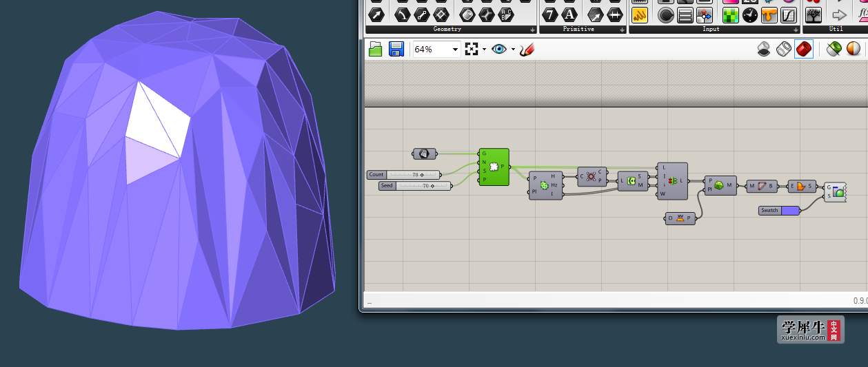Image resolution: width=868 pixels, height=367 pixels.
Task: Select the Value List input icon
Action: coord(685,14)
